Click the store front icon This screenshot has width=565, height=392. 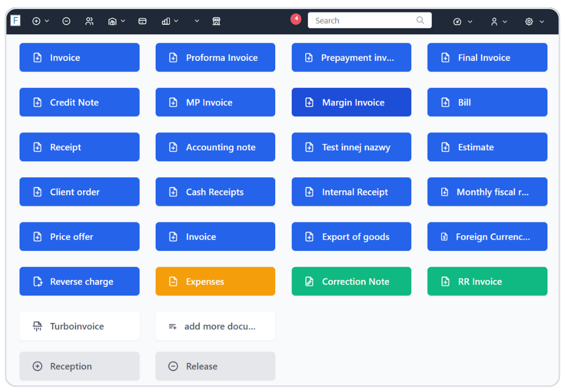(216, 21)
